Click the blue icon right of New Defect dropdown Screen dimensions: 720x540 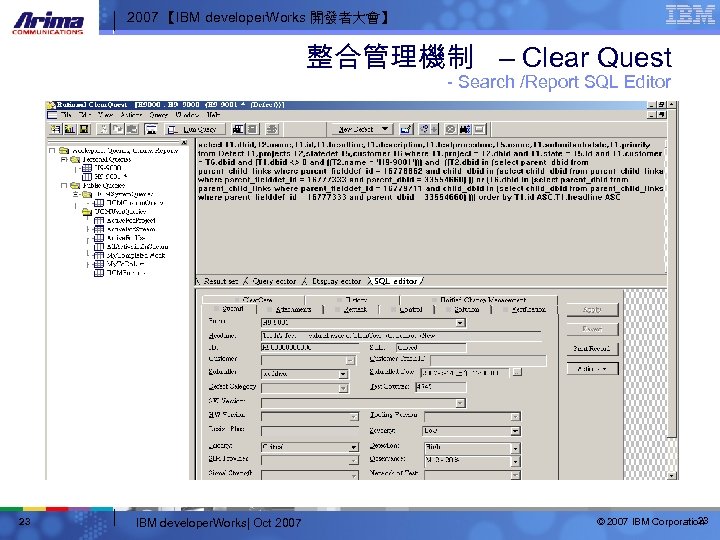406,129
